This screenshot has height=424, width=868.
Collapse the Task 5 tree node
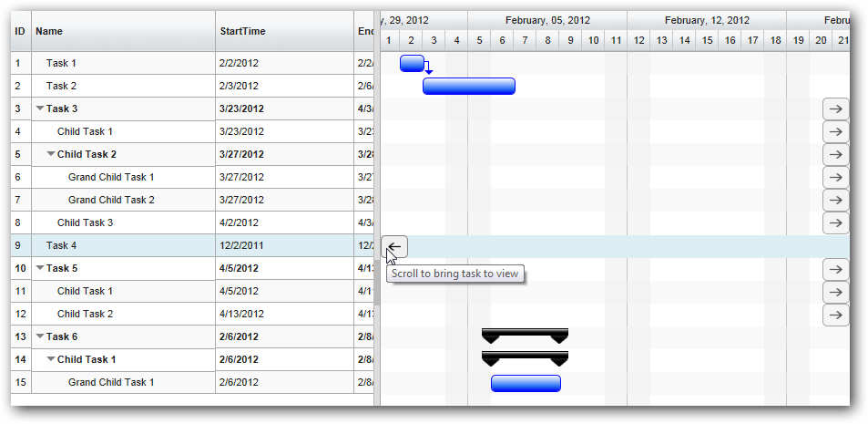point(40,268)
